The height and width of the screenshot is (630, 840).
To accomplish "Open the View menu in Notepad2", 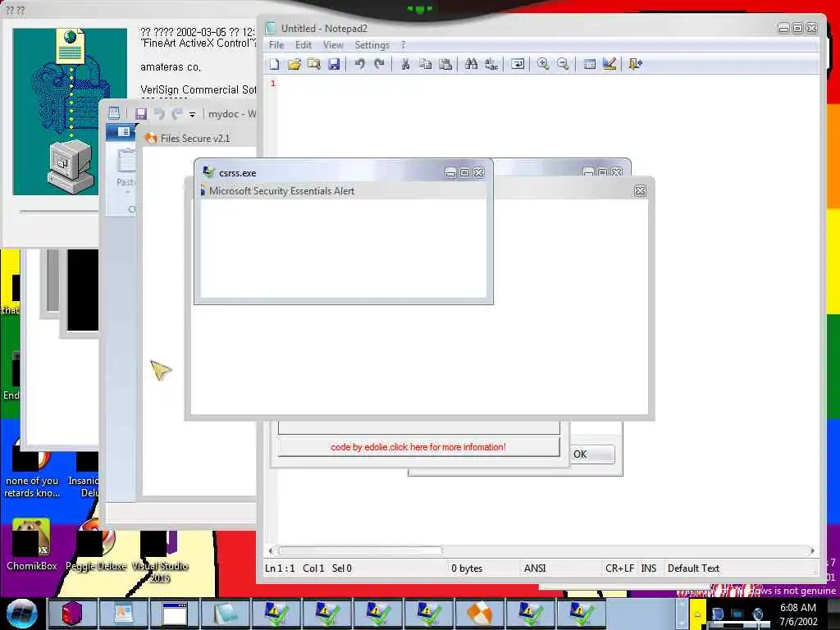I will point(333,45).
